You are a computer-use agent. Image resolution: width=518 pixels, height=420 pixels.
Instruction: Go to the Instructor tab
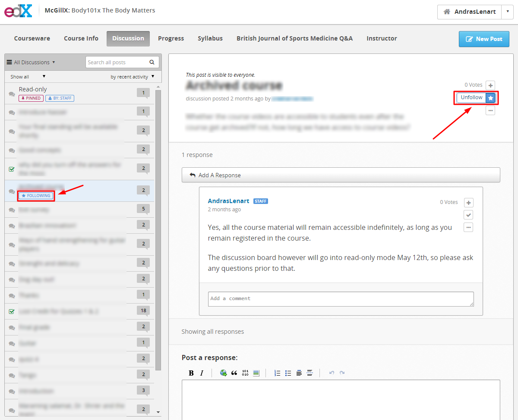click(x=382, y=38)
